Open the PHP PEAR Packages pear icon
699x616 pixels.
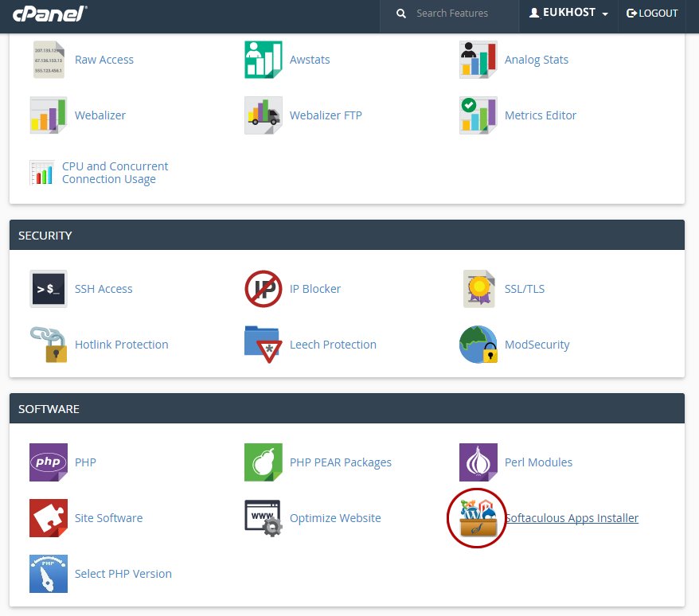tap(263, 462)
